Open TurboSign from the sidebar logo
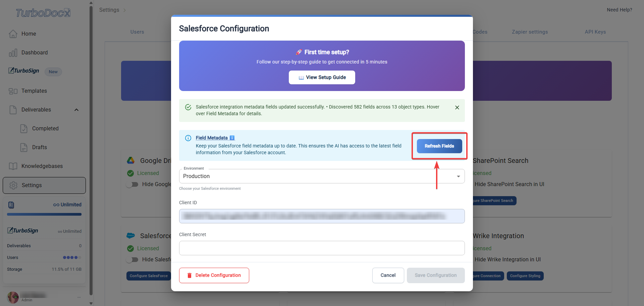Image resolution: width=644 pixels, height=306 pixels. coord(24,71)
